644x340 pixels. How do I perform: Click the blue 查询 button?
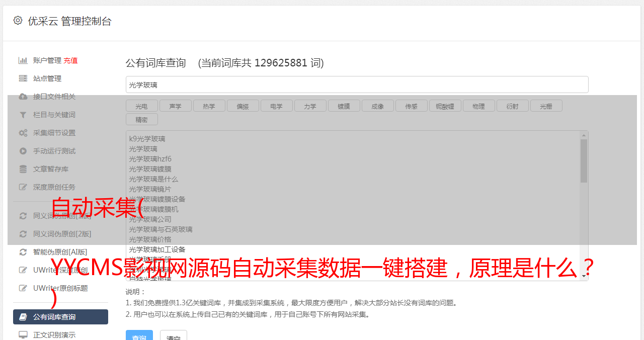139,336
